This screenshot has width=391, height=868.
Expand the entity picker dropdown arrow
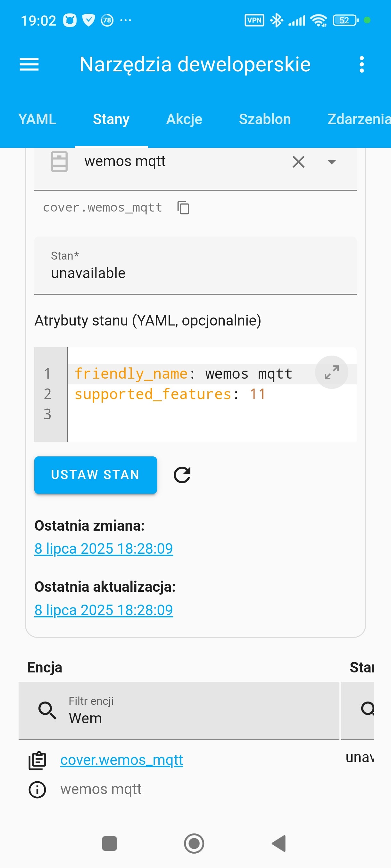click(332, 162)
